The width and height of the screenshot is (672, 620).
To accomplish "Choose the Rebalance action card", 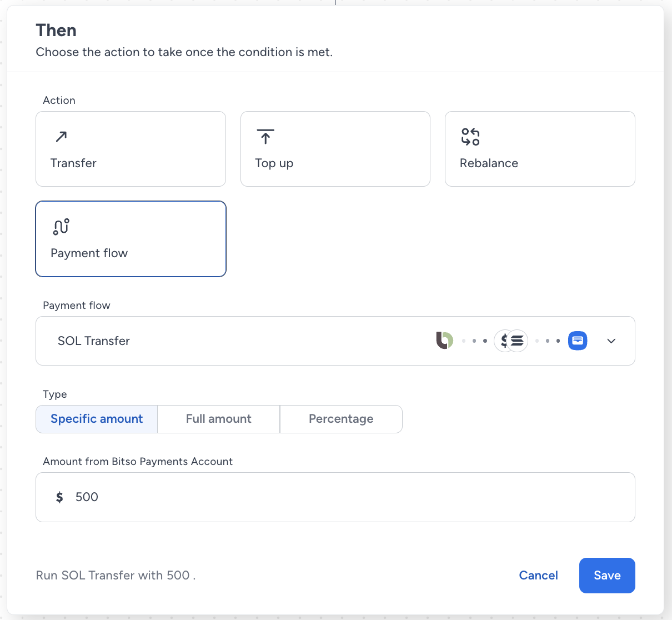I will pos(540,149).
